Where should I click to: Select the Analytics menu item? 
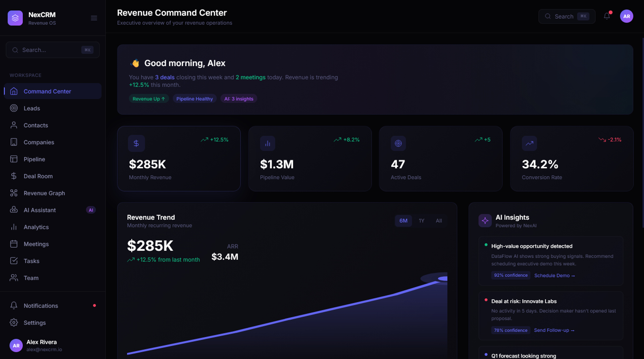53,227
